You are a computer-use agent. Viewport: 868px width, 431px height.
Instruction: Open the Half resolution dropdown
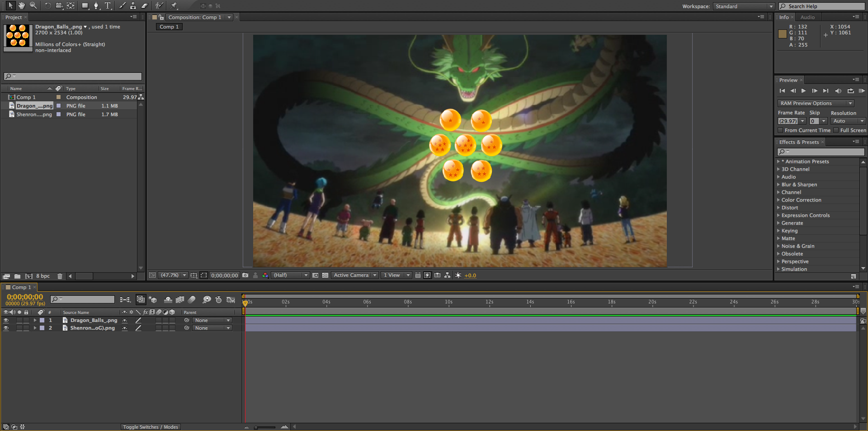click(291, 275)
